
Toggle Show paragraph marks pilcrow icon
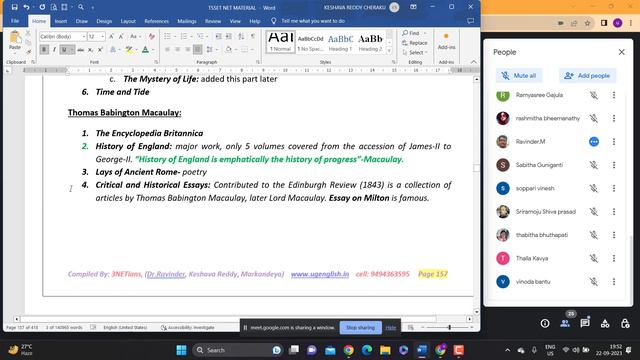[253, 37]
